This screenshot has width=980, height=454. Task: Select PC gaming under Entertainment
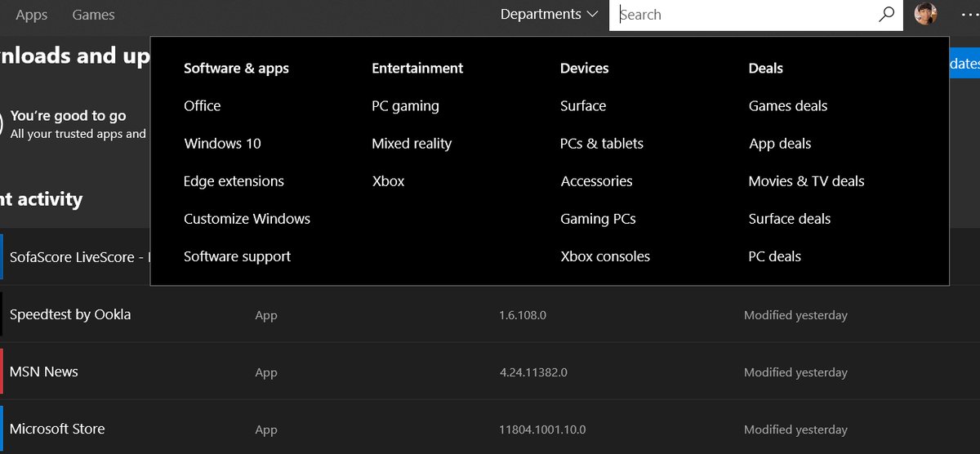pyautogui.click(x=405, y=106)
